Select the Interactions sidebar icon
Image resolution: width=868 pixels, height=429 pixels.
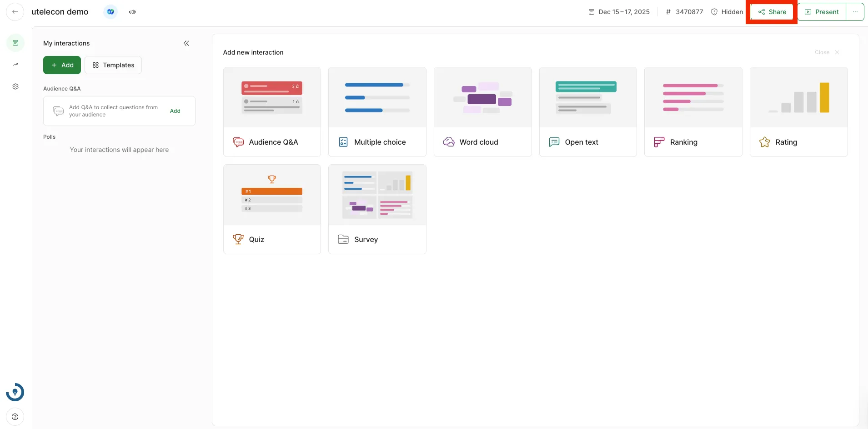pyautogui.click(x=15, y=43)
